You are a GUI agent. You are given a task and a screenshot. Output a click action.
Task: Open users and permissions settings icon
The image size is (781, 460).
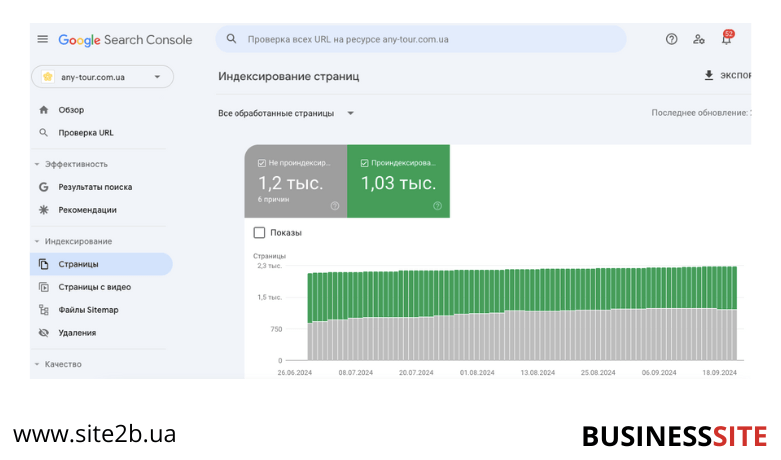699,39
